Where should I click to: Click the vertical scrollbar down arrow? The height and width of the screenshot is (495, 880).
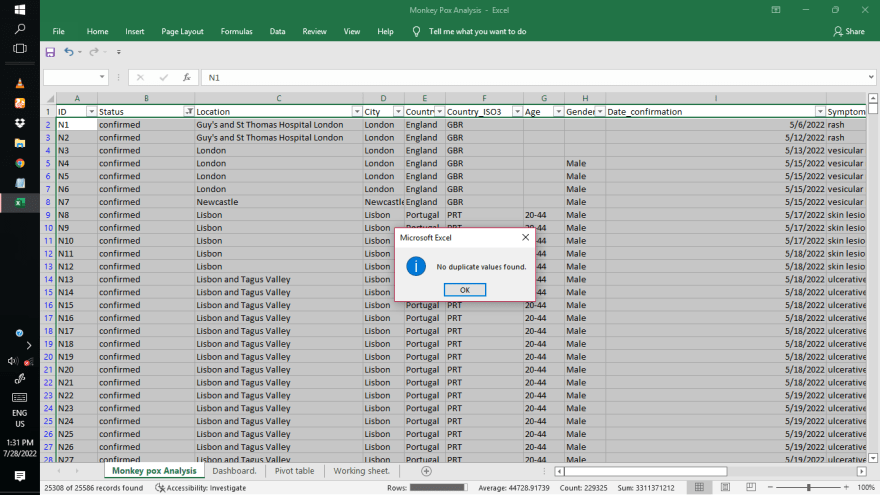tap(873, 459)
